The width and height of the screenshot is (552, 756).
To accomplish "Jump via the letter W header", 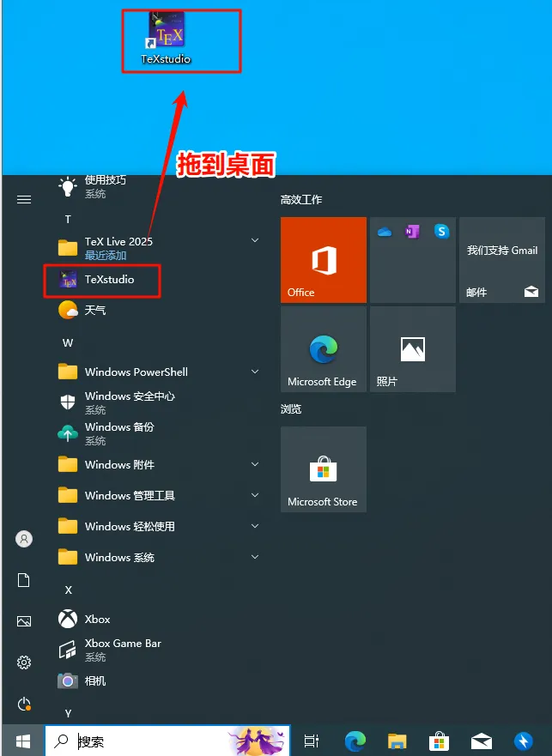I will tap(68, 342).
